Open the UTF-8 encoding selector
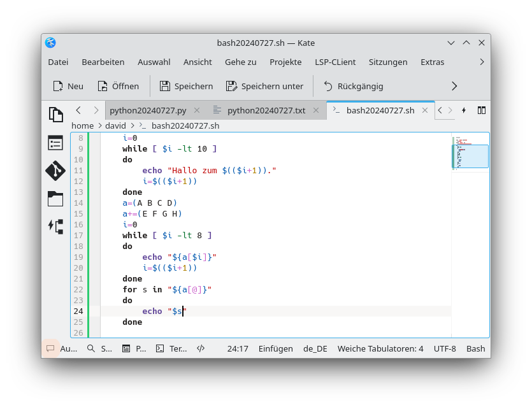532x407 pixels. pyautogui.click(x=445, y=348)
